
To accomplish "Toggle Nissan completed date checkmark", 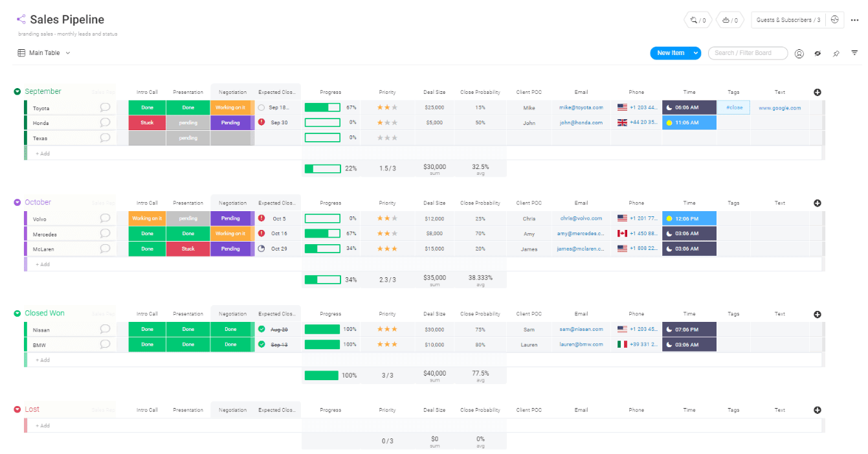I will point(262,329).
